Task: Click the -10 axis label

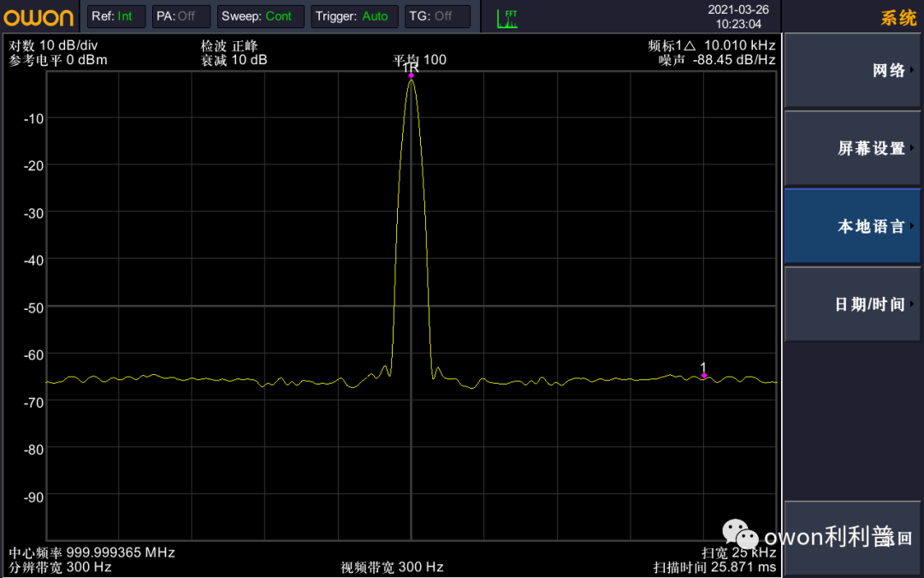Action: tap(33, 118)
